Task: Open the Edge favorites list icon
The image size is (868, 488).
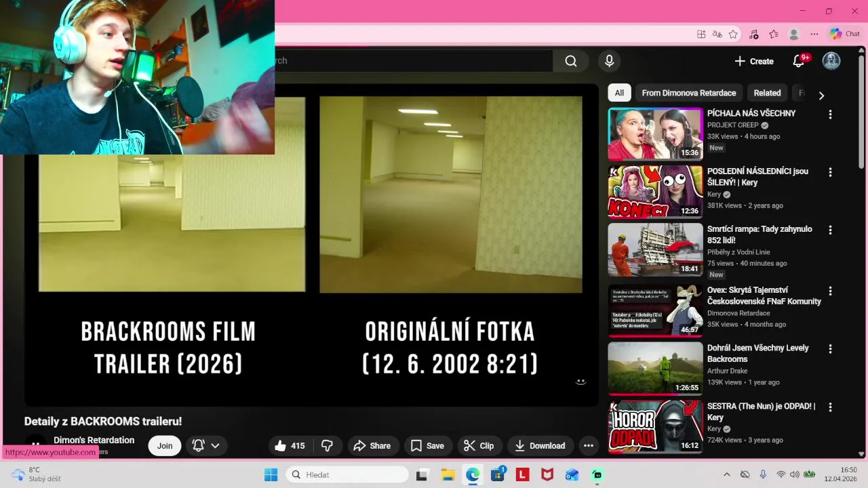Action: (774, 34)
